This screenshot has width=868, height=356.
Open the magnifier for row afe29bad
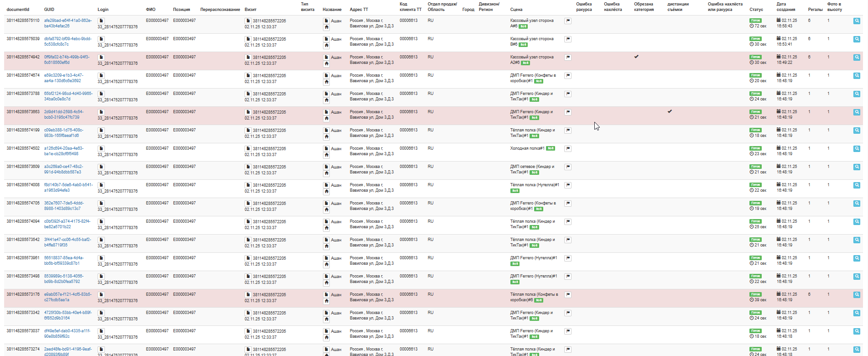[x=857, y=21]
